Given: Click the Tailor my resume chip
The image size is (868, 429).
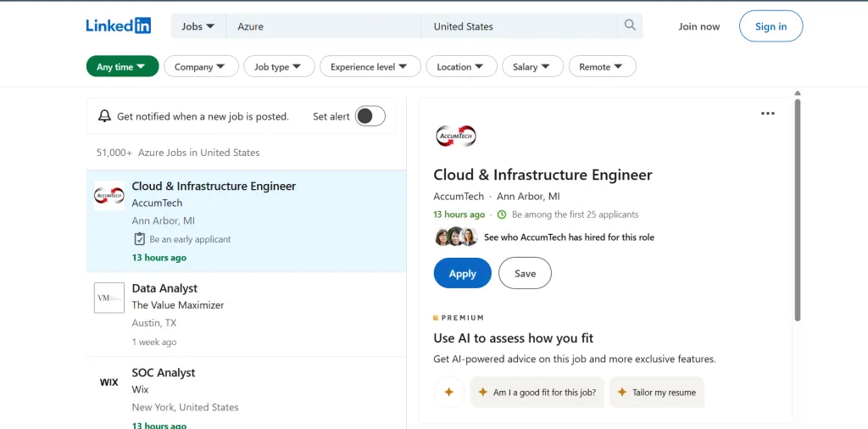Looking at the screenshot, I should [657, 392].
